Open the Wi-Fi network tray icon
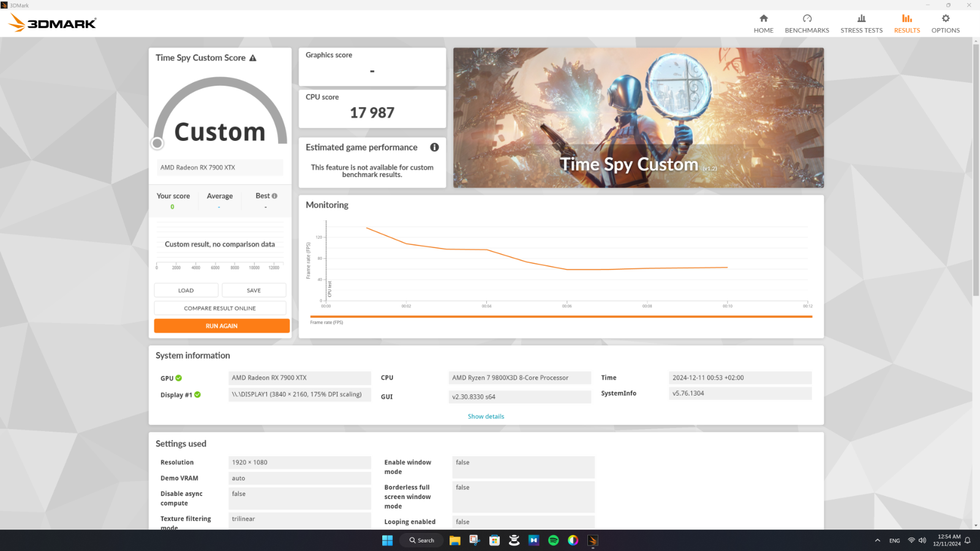 click(x=911, y=540)
